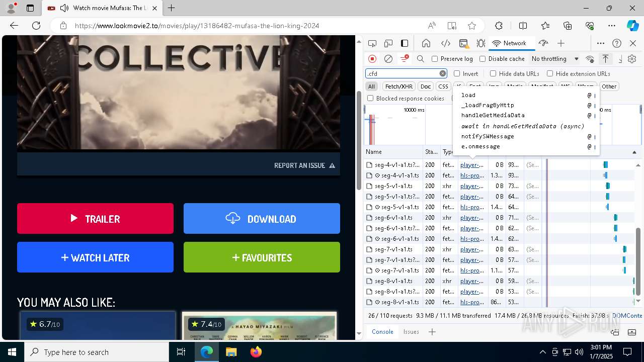The image size is (644, 362).
Task: Open hls-pro initiator link for seg-8-v1-a1.ts
Action: 472,302
